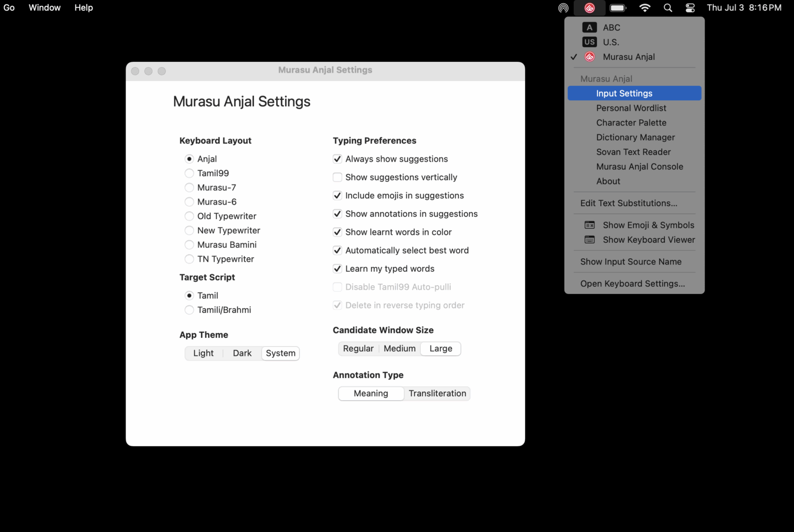Select the Tamil99 keyboard layout
The width and height of the screenshot is (794, 532).
(189, 173)
